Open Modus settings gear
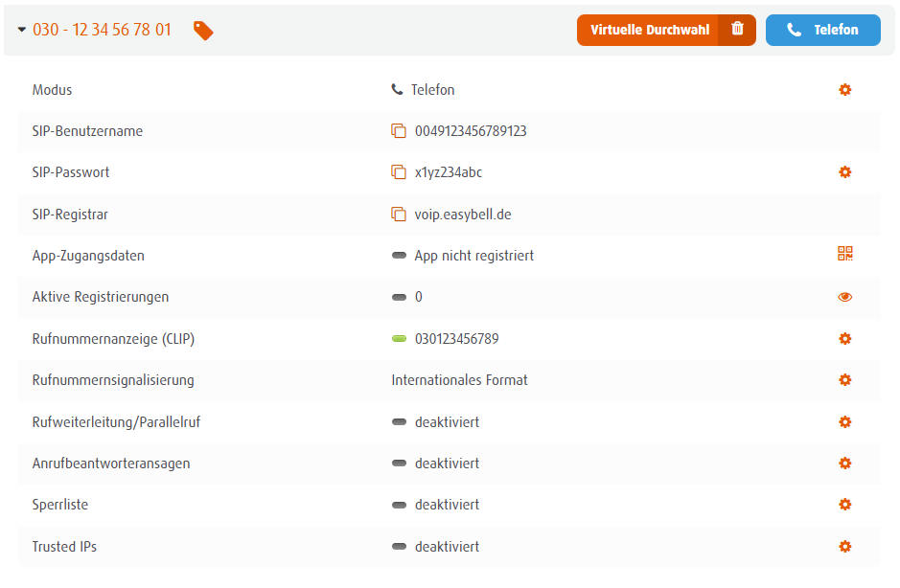The image size is (900, 588). click(x=844, y=90)
